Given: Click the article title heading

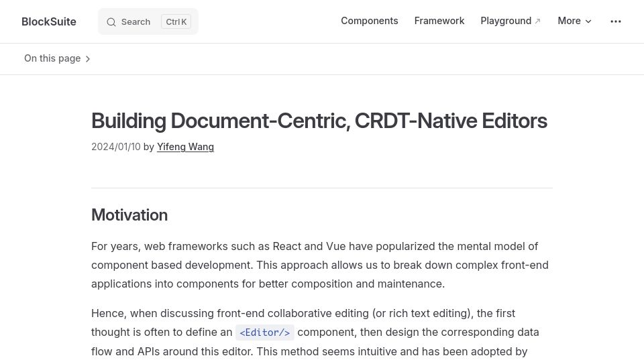Looking at the screenshot, I should (319, 121).
